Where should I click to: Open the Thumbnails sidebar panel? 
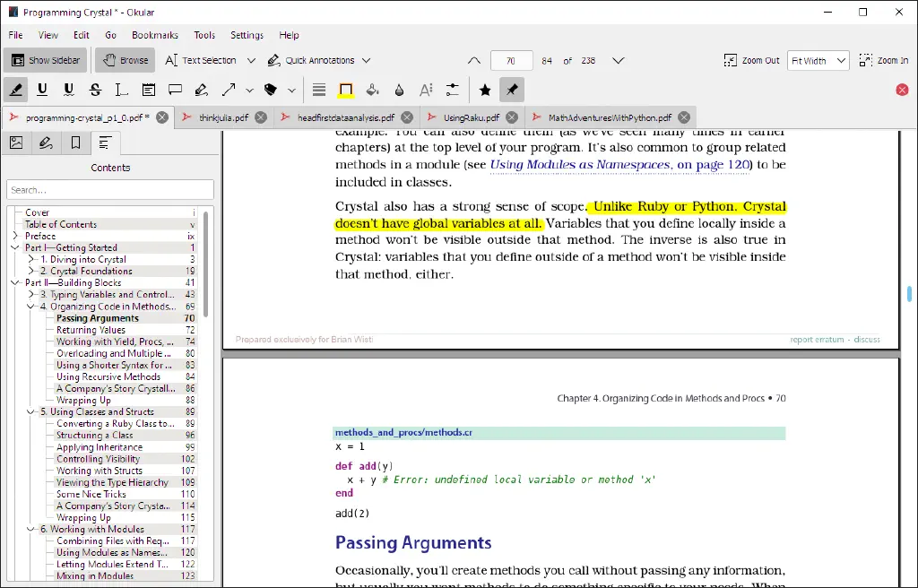(x=16, y=143)
